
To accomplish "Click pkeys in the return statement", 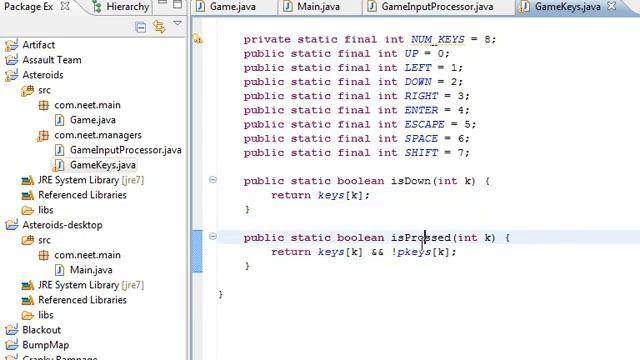I will [x=414, y=252].
